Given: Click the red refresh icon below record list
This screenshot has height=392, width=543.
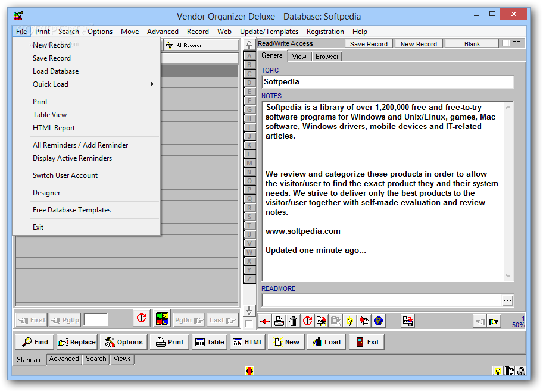Looking at the screenshot, I should (141, 318).
